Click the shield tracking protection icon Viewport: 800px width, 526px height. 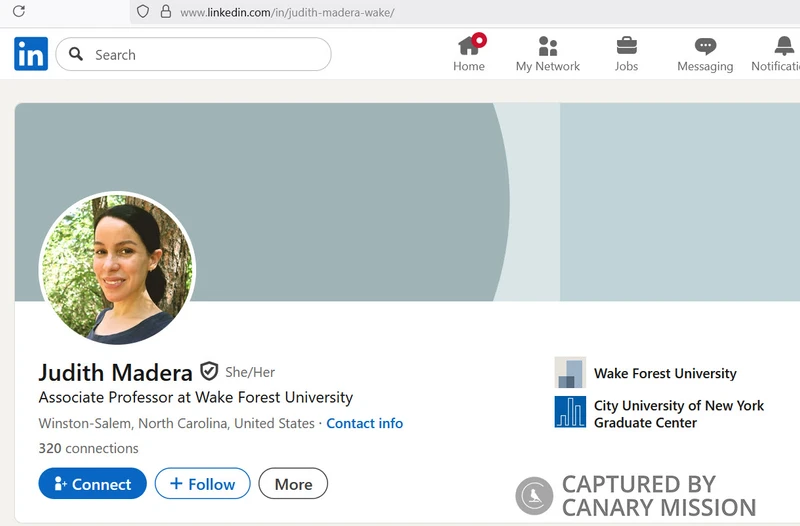tap(143, 12)
